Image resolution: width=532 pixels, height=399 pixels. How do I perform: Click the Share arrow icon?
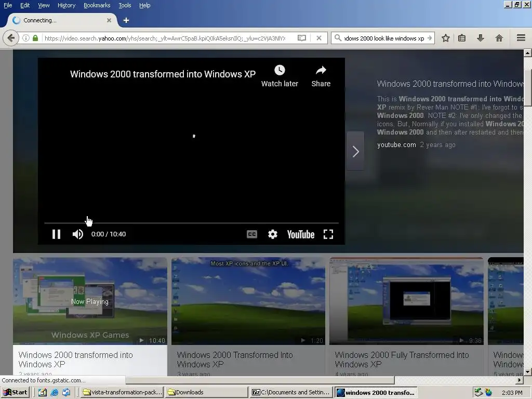pyautogui.click(x=321, y=70)
